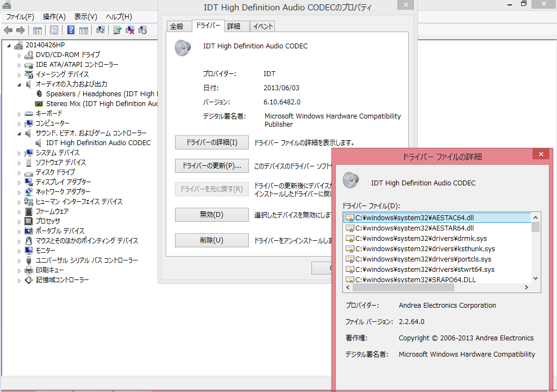Click the ディスク ドライブ icon
This screenshot has height=392, width=557.
click(29, 173)
